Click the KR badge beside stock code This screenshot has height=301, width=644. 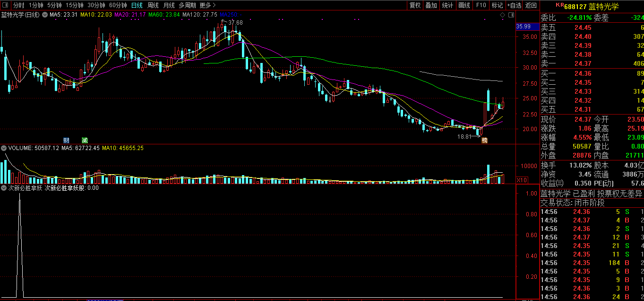(559, 5)
